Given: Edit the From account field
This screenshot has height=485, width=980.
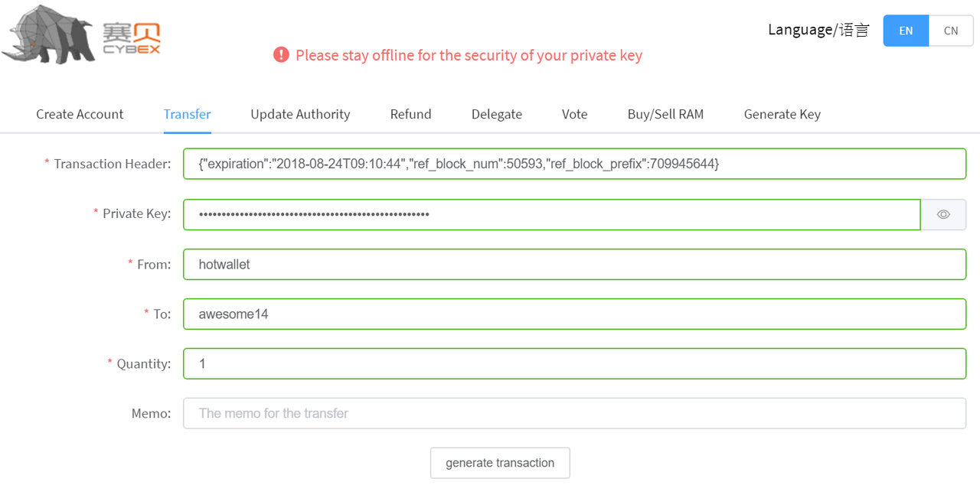Looking at the screenshot, I should click(574, 264).
